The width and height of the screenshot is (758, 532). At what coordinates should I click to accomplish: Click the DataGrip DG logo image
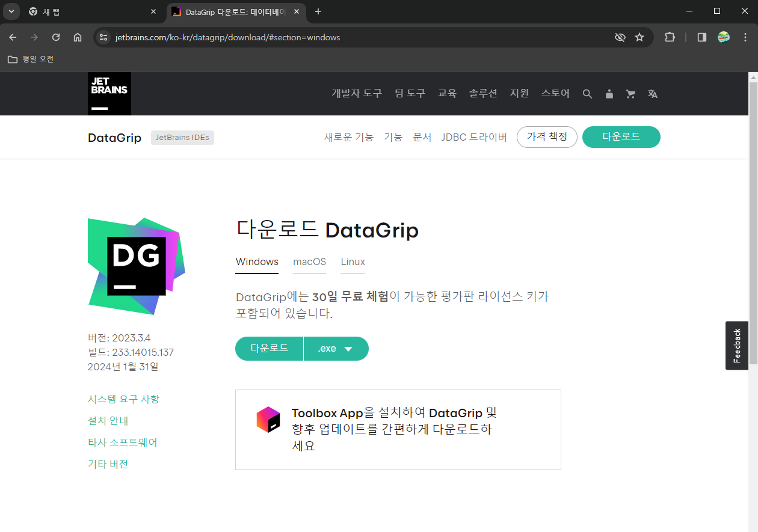click(137, 266)
